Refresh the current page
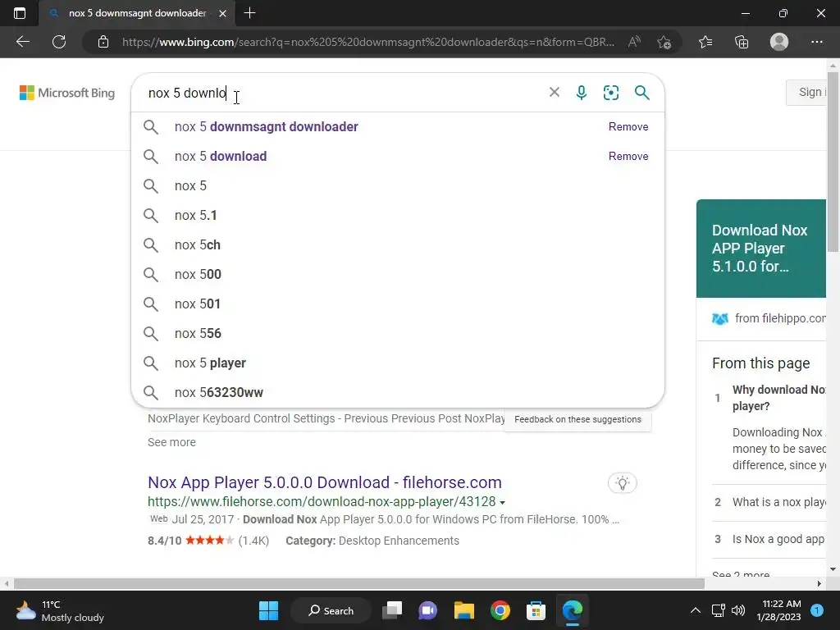 (x=59, y=42)
